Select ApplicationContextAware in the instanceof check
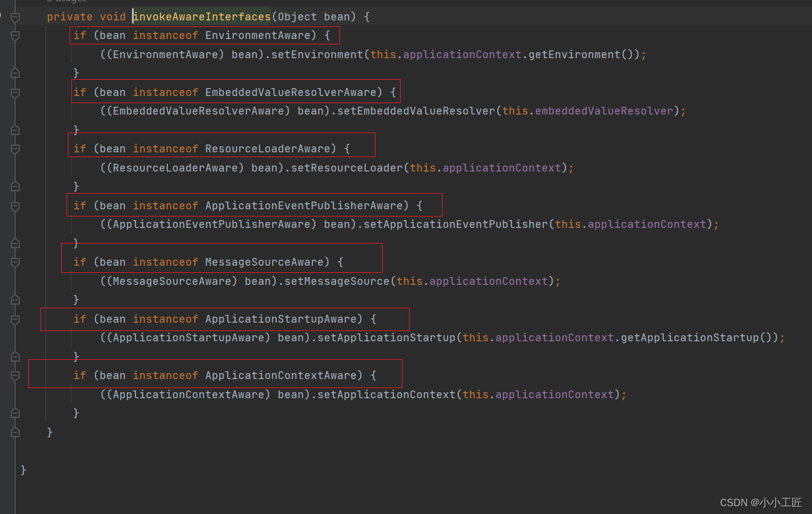The height and width of the screenshot is (514, 812). point(281,375)
